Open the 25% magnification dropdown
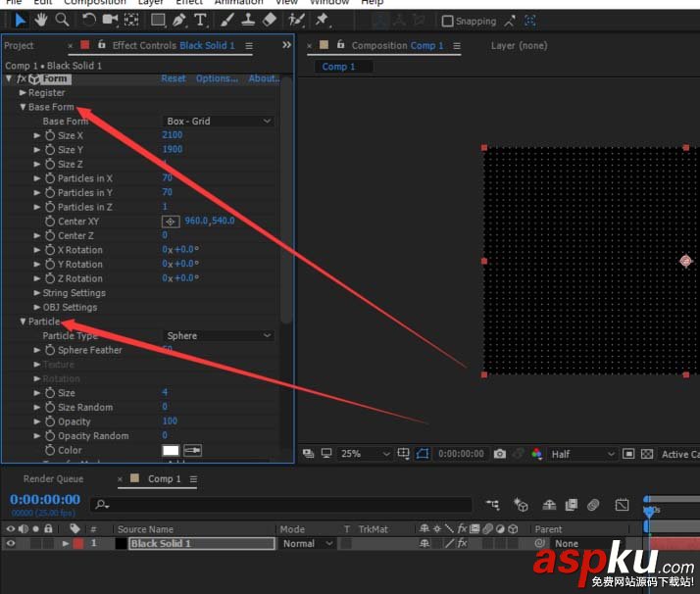Viewport: 700px width, 594px height. point(365,454)
